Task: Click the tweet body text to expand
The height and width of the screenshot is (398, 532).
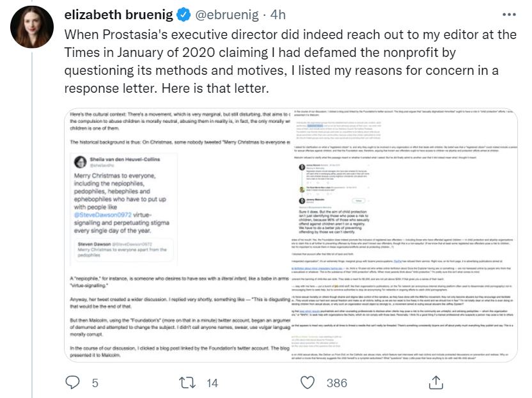Action: [x=290, y=61]
